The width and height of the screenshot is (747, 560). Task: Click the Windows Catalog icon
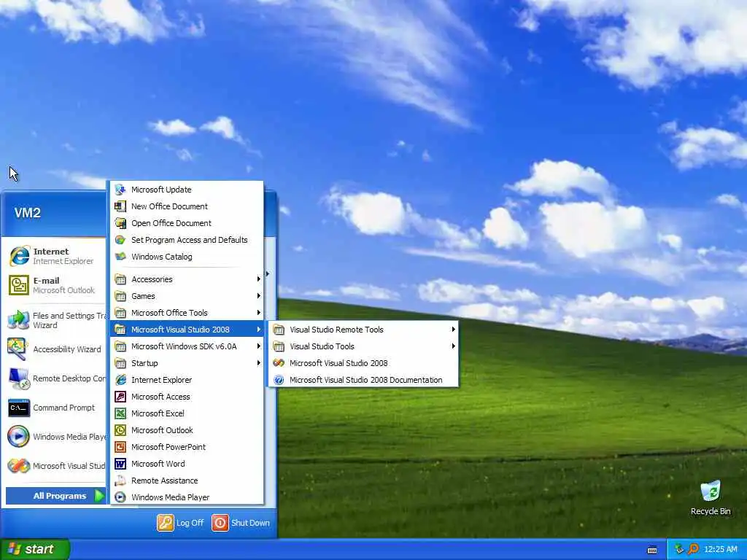pyautogui.click(x=120, y=257)
